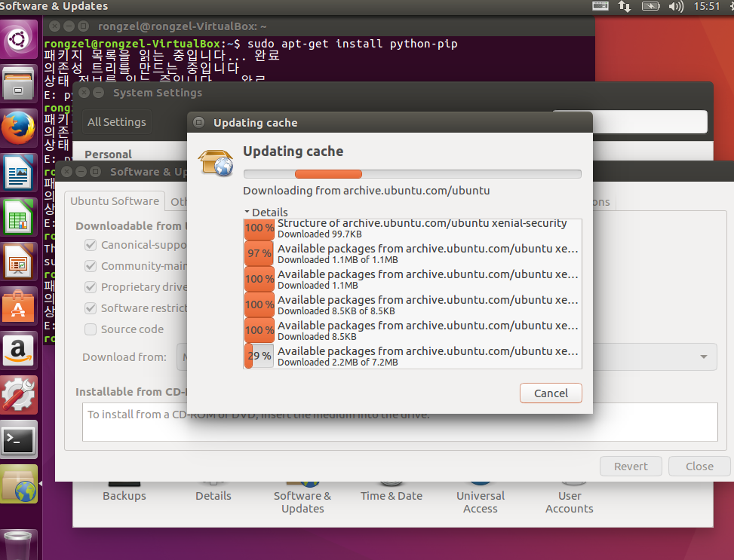734x560 pixels.
Task: Enable the Source code checkbox
Action: coord(91,329)
